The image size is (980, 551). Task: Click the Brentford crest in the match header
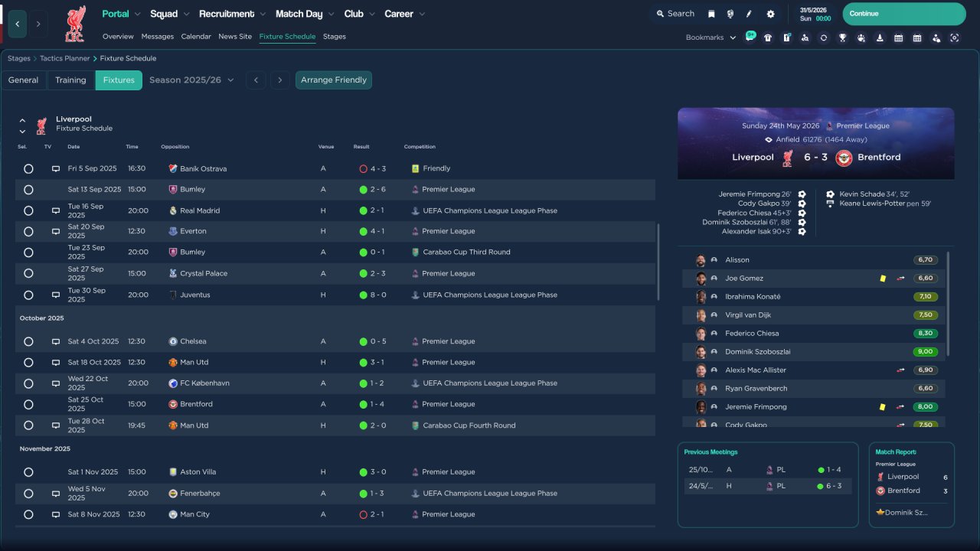pos(844,158)
